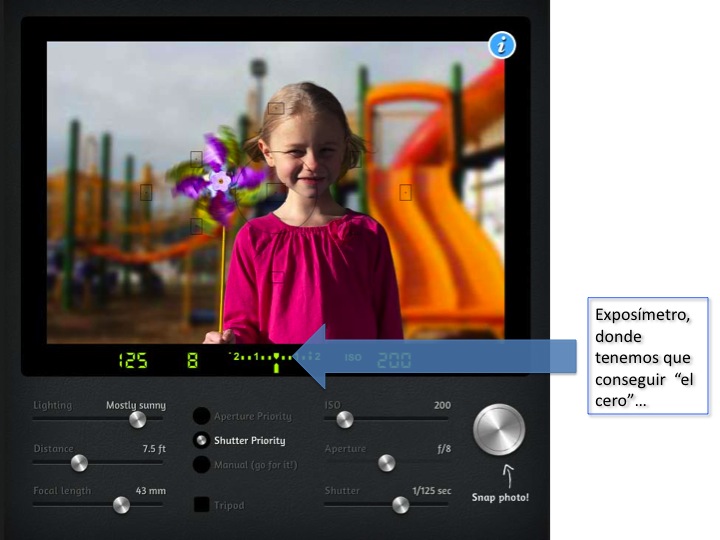Select the far-left focus point square
Viewport: 720px width, 540px height.
(x=146, y=193)
